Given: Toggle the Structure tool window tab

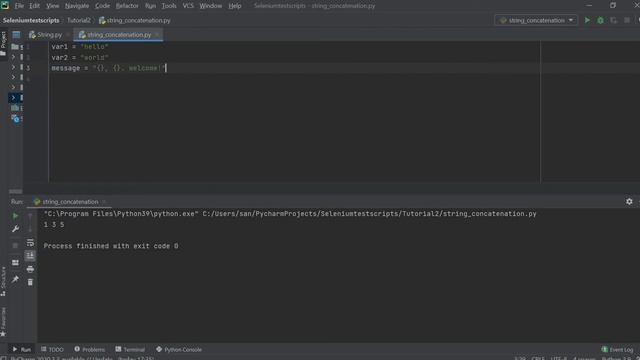Looking at the screenshot, I should (3, 281).
